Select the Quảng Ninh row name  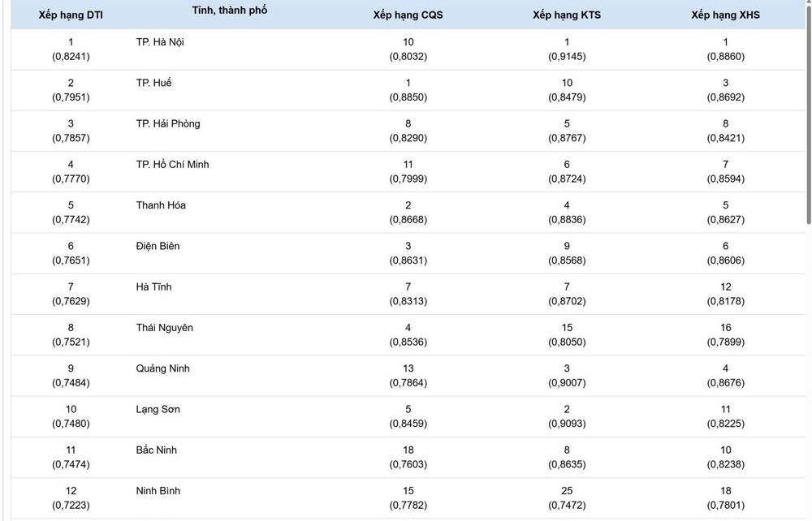pyautogui.click(x=163, y=368)
